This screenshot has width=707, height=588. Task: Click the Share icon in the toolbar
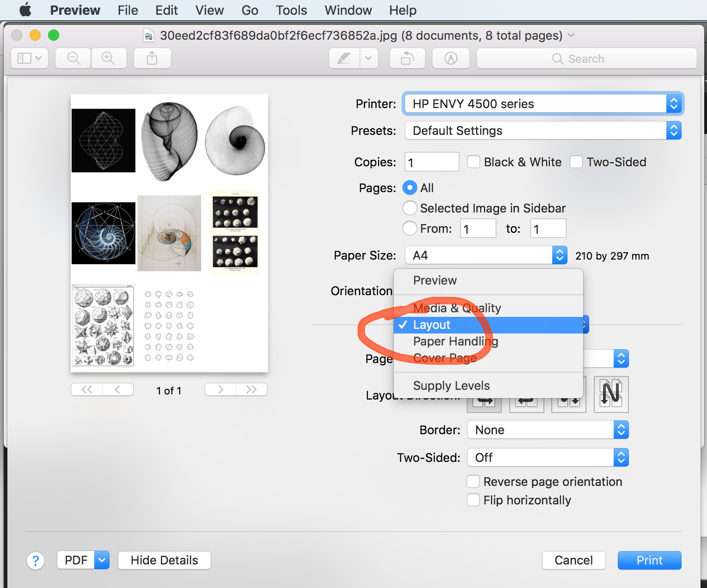pyautogui.click(x=152, y=58)
